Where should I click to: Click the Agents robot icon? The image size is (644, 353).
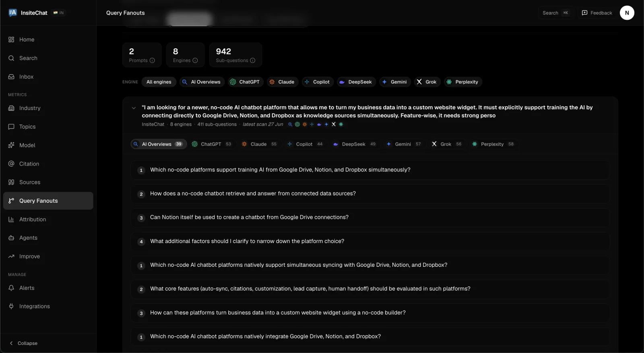click(11, 238)
